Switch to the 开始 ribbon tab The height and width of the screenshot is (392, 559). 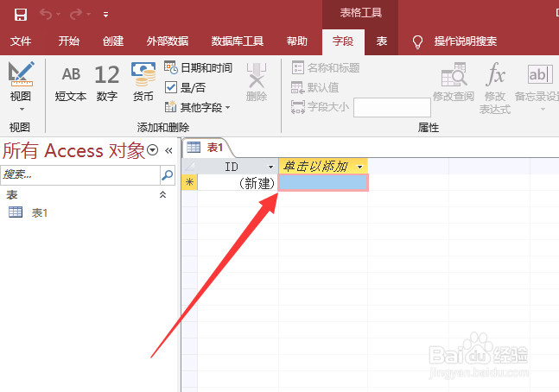pos(69,41)
